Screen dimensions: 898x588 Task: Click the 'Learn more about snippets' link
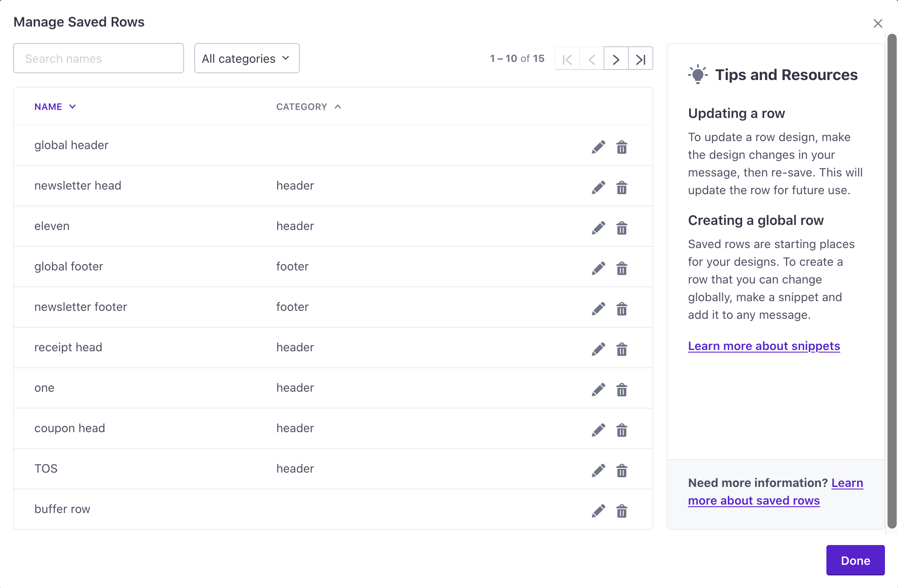(x=764, y=345)
